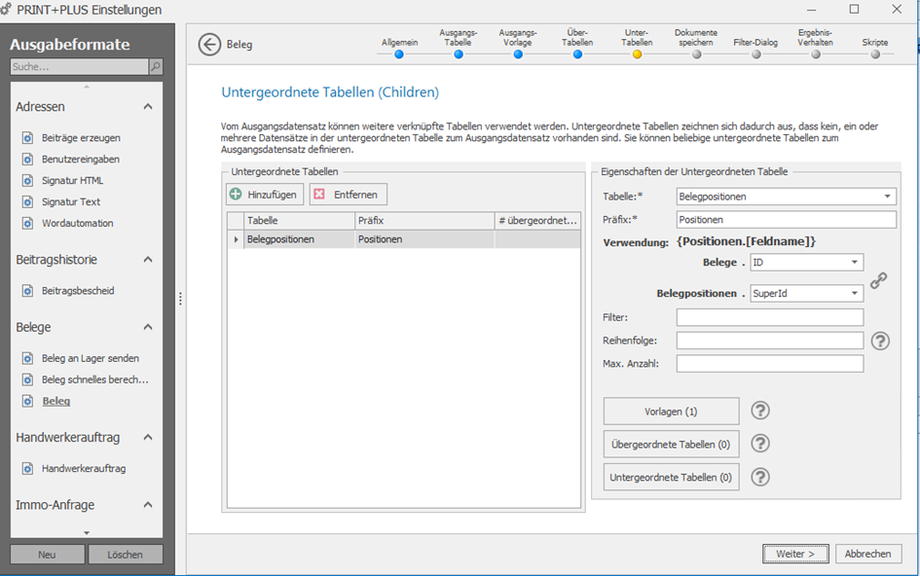920x576 pixels.
Task: Open the Belegpositionen SuperId dropdown
Action: [855, 294]
